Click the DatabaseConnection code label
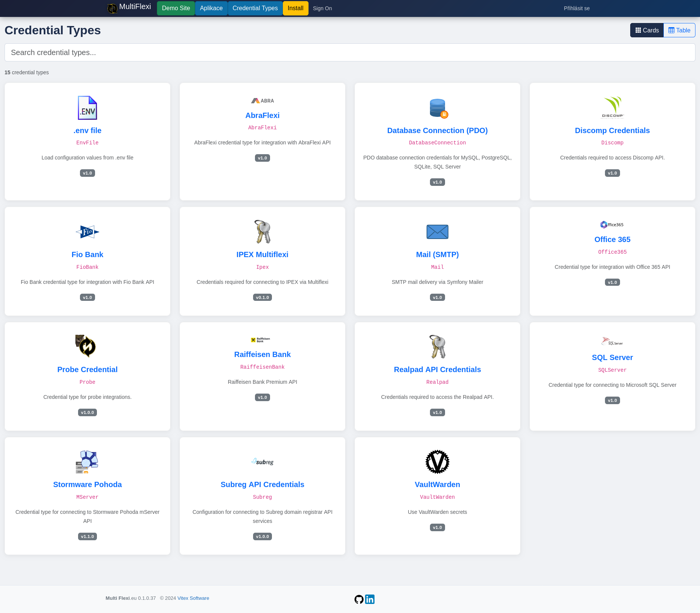This screenshot has width=700, height=613. point(437,143)
